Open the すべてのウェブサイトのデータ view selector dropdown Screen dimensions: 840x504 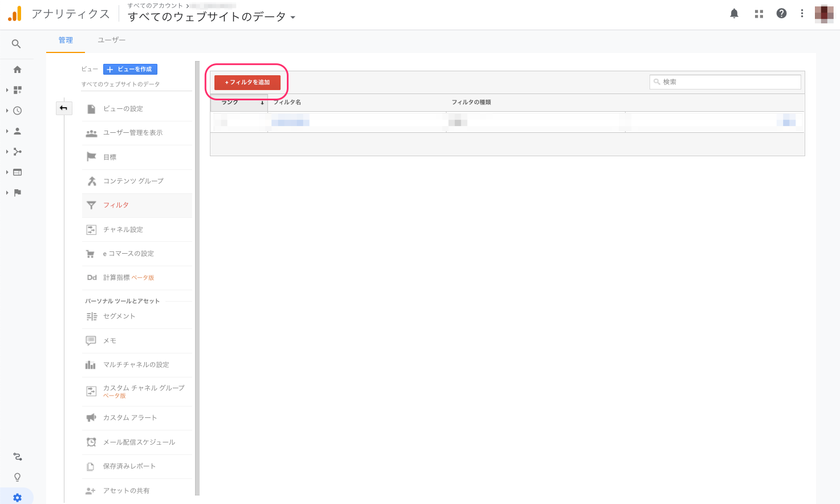pyautogui.click(x=212, y=17)
